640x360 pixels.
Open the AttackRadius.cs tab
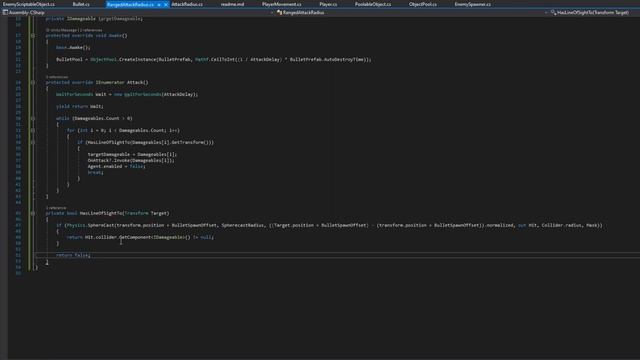click(x=187, y=4)
